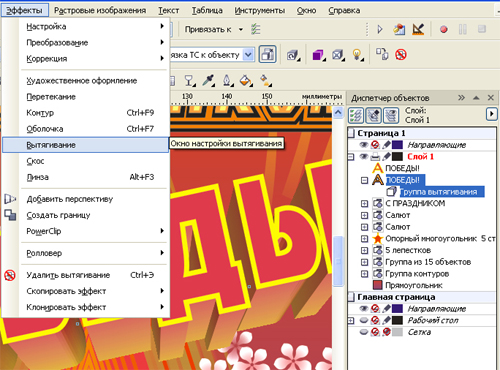Click the Create boundary menu icon
The width and height of the screenshot is (500, 370).
coord(10,215)
